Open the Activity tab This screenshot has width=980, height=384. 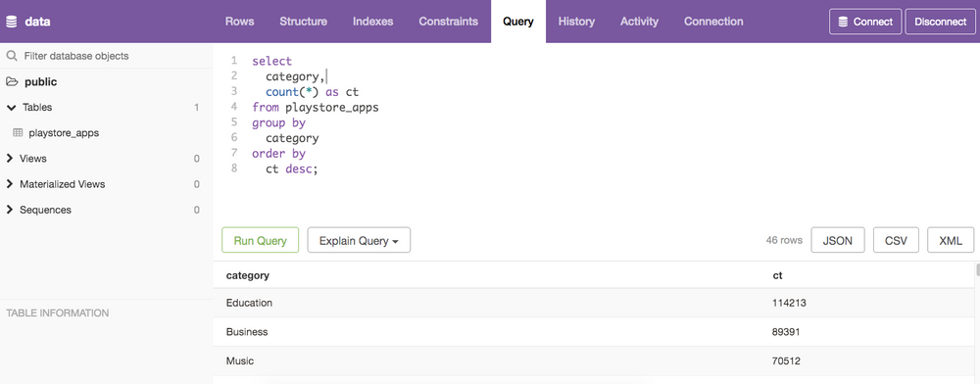coord(639,22)
